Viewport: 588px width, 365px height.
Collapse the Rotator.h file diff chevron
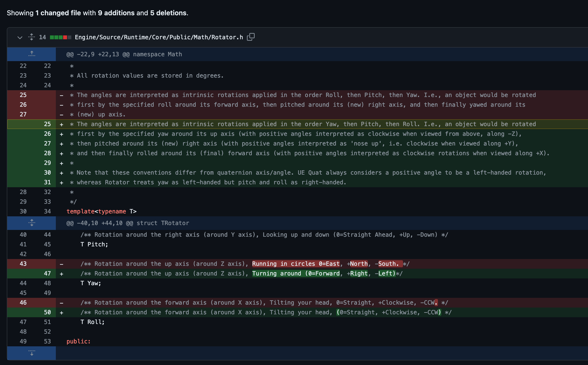click(20, 37)
